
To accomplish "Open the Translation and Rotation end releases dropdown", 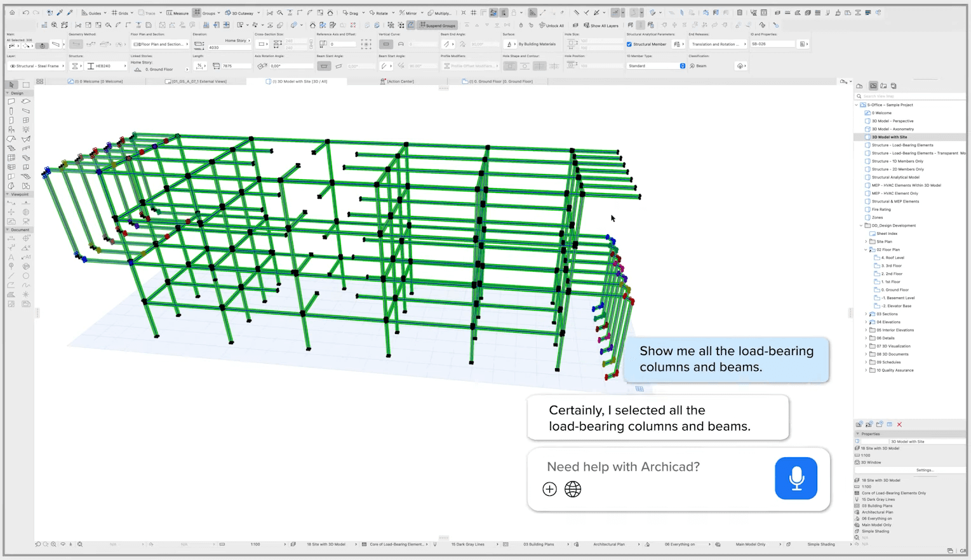I will (x=718, y=44).
